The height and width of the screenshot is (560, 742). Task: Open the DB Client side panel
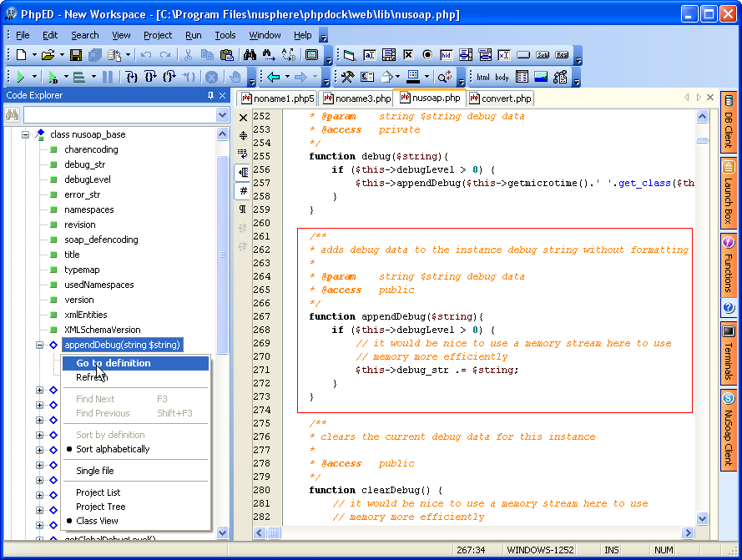(728, 123)
